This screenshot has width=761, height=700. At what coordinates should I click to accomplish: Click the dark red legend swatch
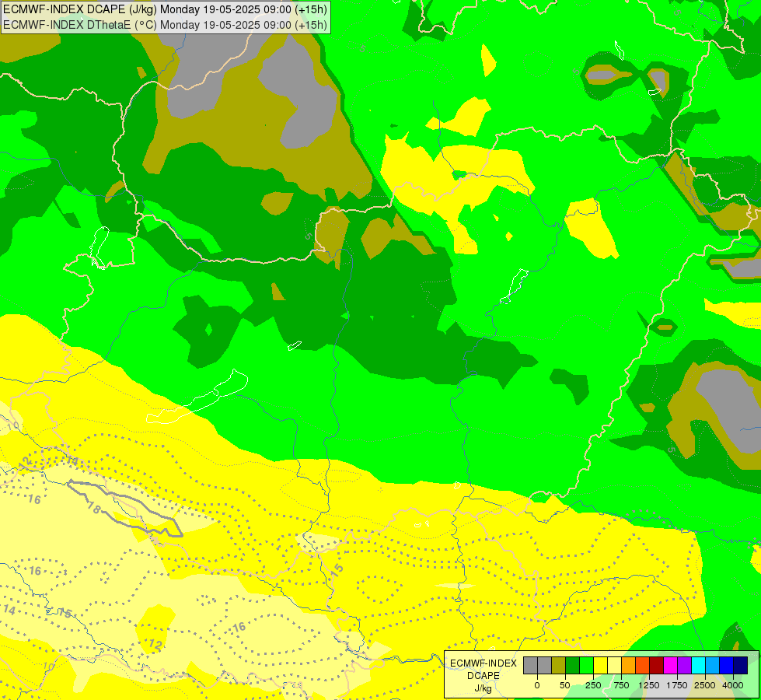tap(657, 666)
